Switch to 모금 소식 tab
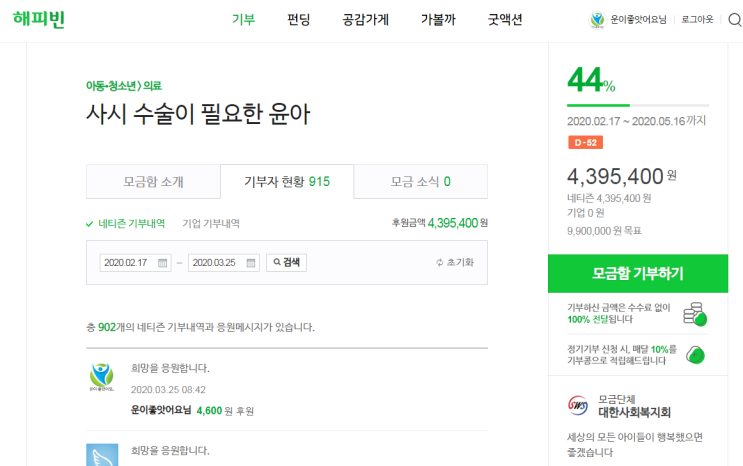The width and height of the screenshot is (743, 466). [420, 182]
